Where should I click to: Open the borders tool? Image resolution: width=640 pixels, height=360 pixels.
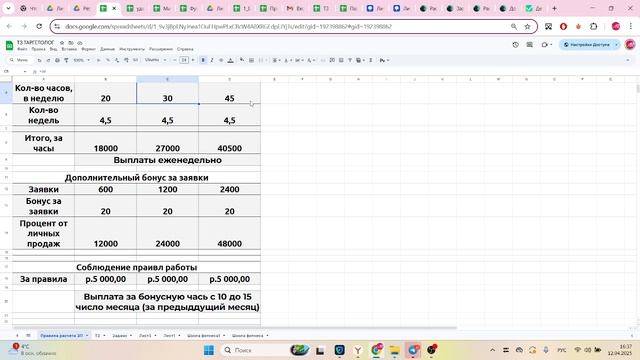pos(251,60)
